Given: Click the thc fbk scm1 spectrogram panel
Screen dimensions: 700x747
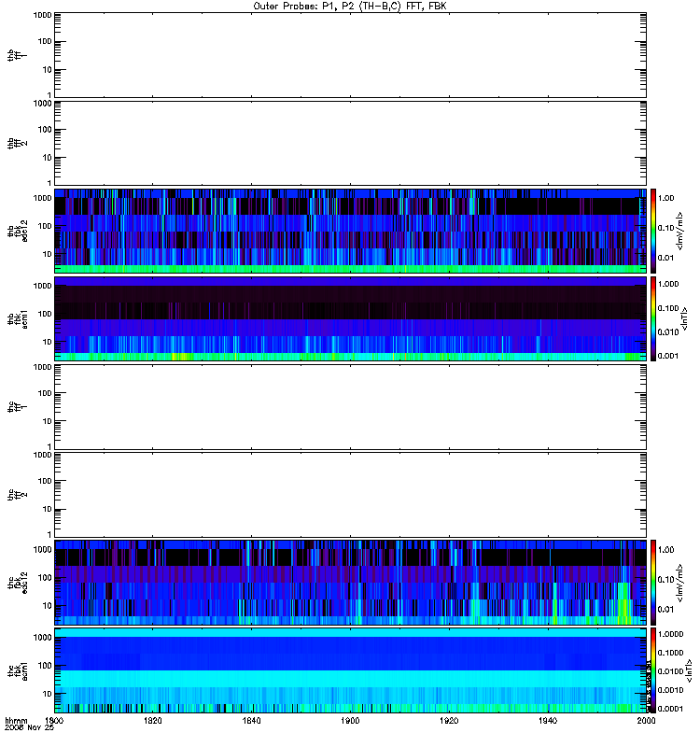Looking at the screenshot, I should click(x=350, y=670).
